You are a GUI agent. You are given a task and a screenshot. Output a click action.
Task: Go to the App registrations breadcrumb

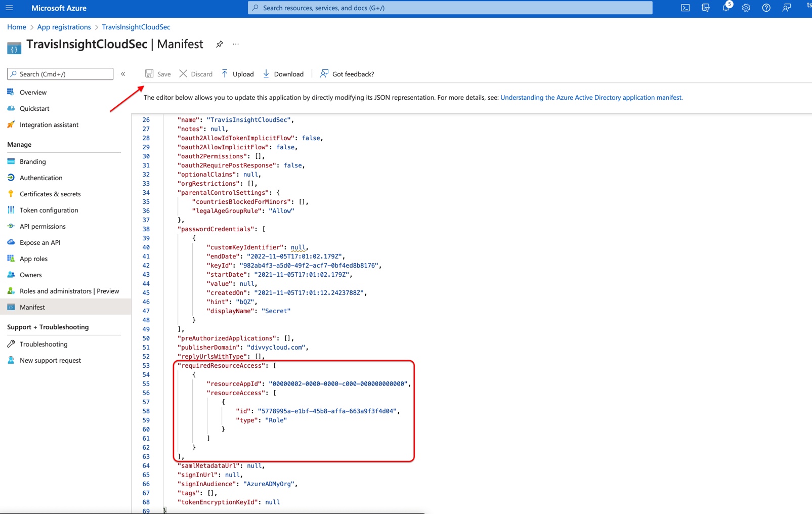[x=64, y=27]
